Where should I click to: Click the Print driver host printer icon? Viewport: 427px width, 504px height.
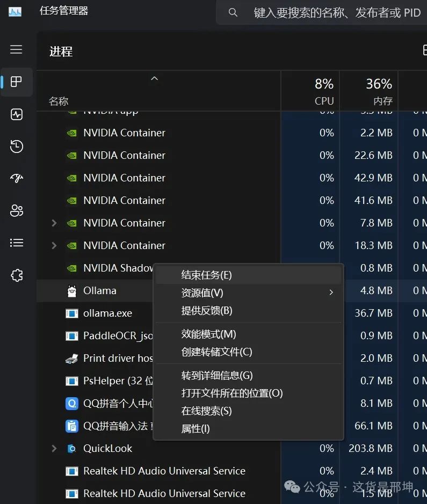click(x=71, y=359)
